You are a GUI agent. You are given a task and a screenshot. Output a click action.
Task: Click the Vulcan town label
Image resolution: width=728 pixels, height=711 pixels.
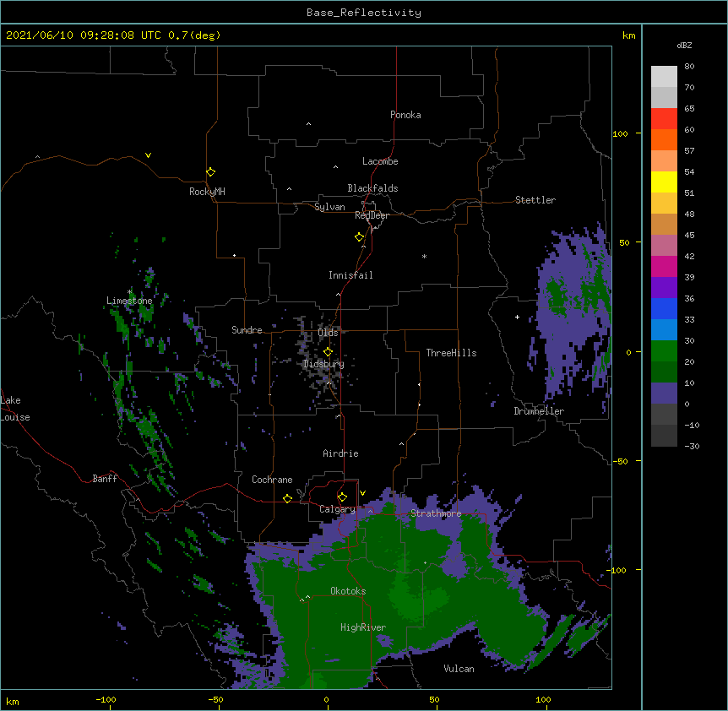(x=459, y=669)
